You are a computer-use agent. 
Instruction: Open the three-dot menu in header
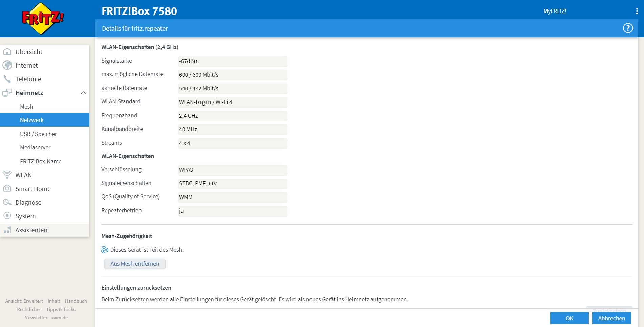tap(637, 11)
